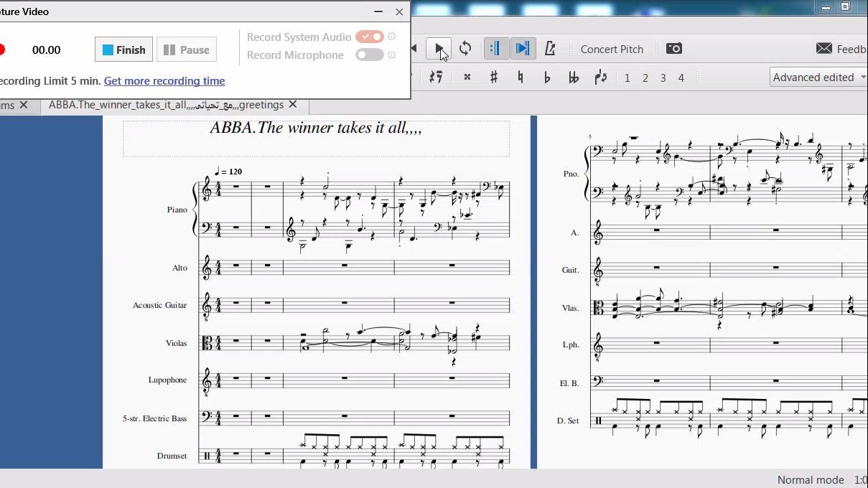
Task: Toggle play repeats button
Action: tap(495, 49)
